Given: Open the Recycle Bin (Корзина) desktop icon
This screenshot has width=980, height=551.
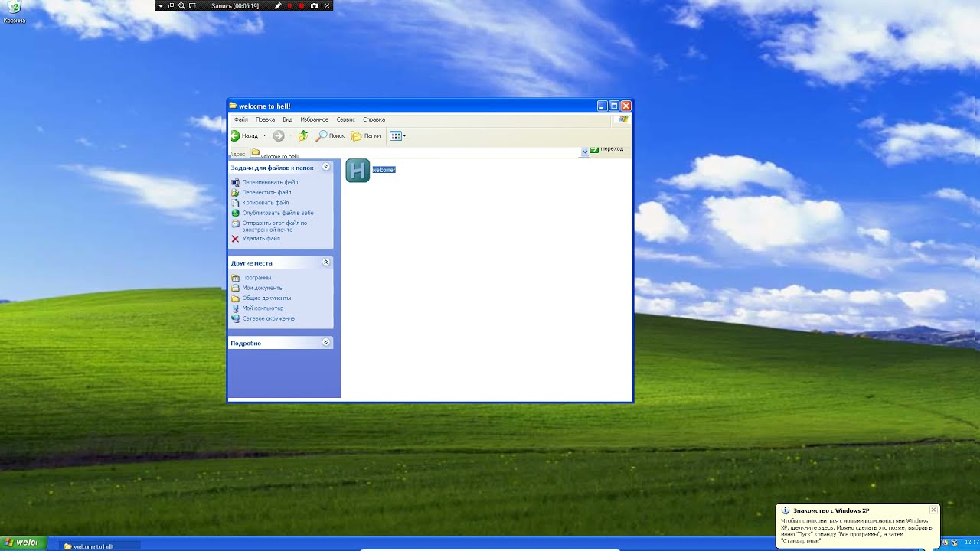Looking at the screenshot, I should 14,11.
